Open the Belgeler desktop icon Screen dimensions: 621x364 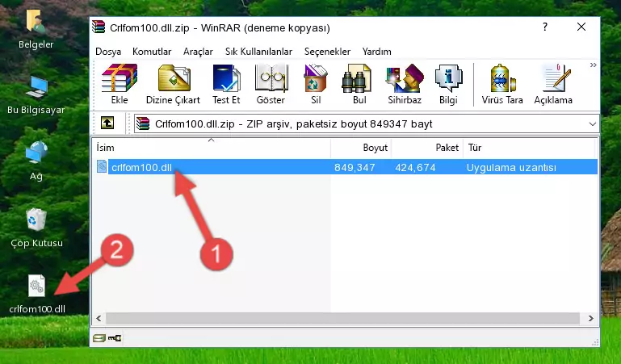(x=36, y=29)
